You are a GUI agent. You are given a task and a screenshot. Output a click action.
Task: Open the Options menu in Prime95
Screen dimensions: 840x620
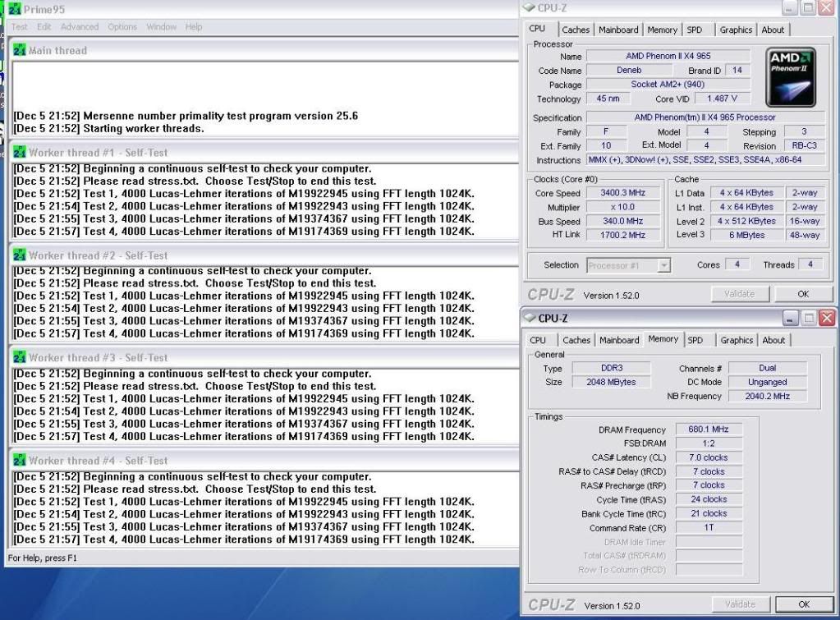click(122, 27)
